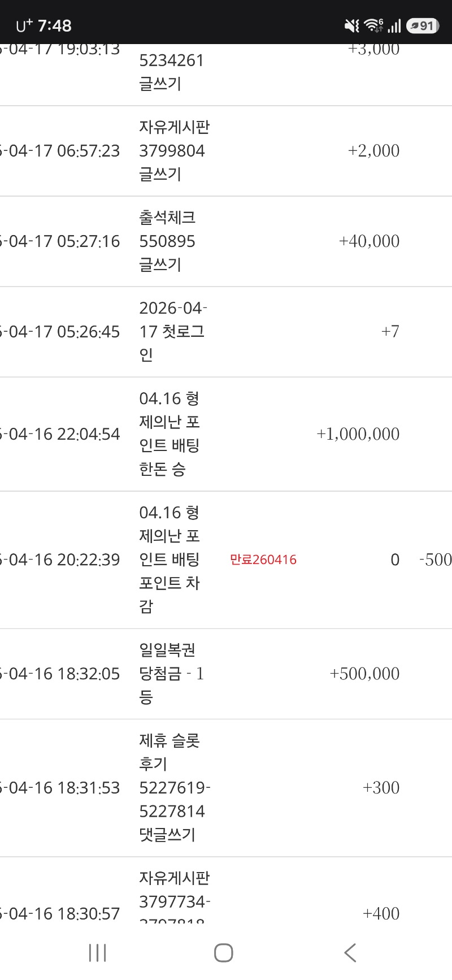Viewport: 452px width, 980px height.
Task: Tap the cellular signal bars icon
Action: (394, 25)
